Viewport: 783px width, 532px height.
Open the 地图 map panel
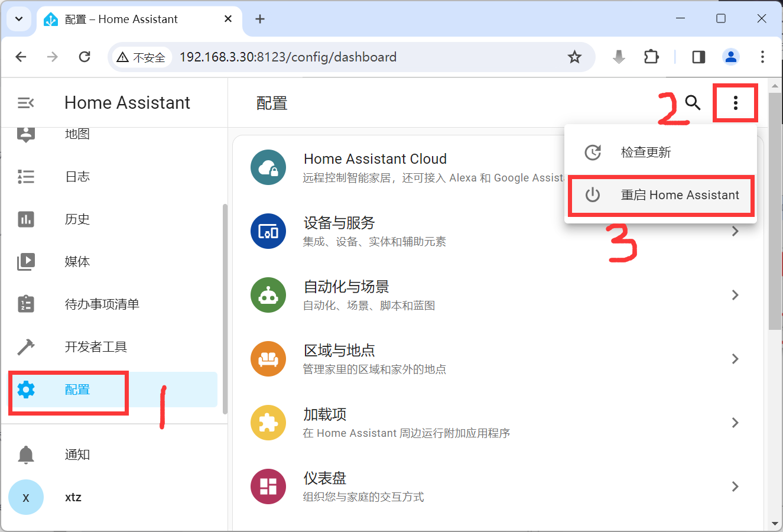coord(77,133)
